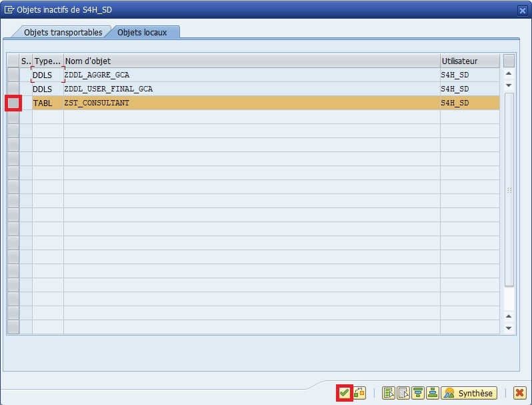Click the Type column header
Screen dimensions: 532x405
[x=47, y=61]
